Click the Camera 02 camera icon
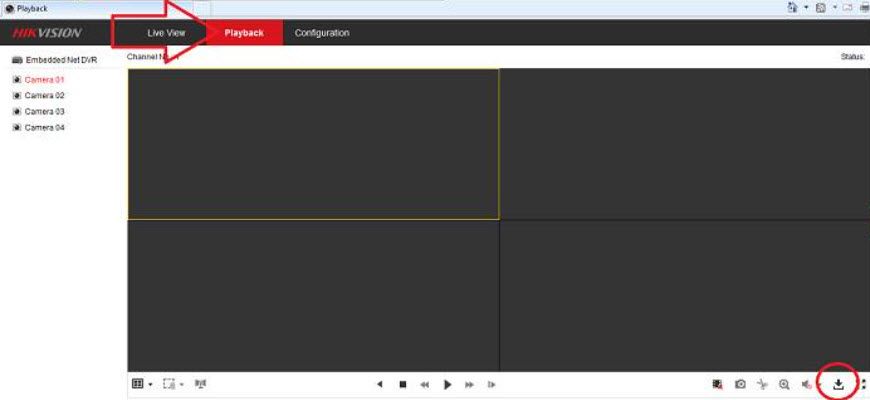870x400 pixels. (17, 95)
